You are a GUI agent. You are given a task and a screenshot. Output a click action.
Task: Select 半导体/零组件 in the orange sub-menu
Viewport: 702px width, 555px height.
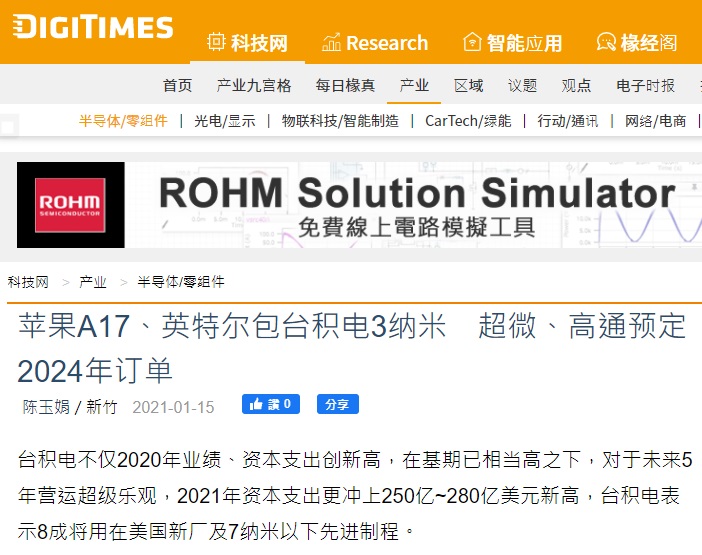[x=123, y=120]
